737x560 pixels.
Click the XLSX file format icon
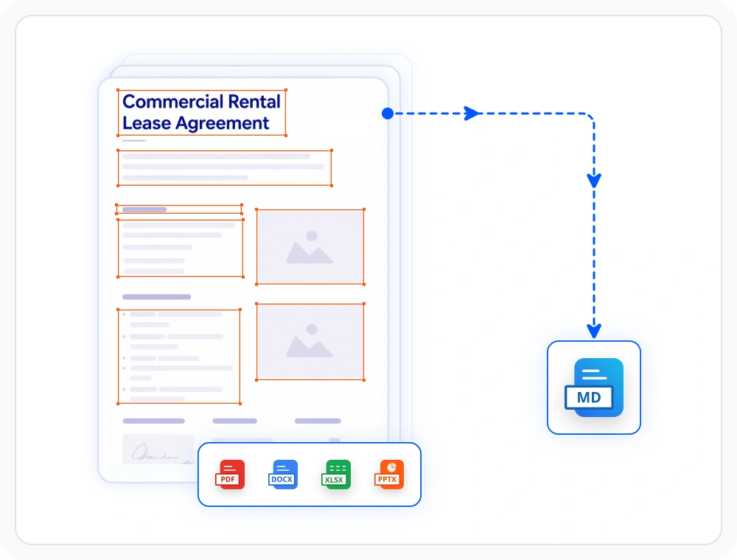[335, 475]
